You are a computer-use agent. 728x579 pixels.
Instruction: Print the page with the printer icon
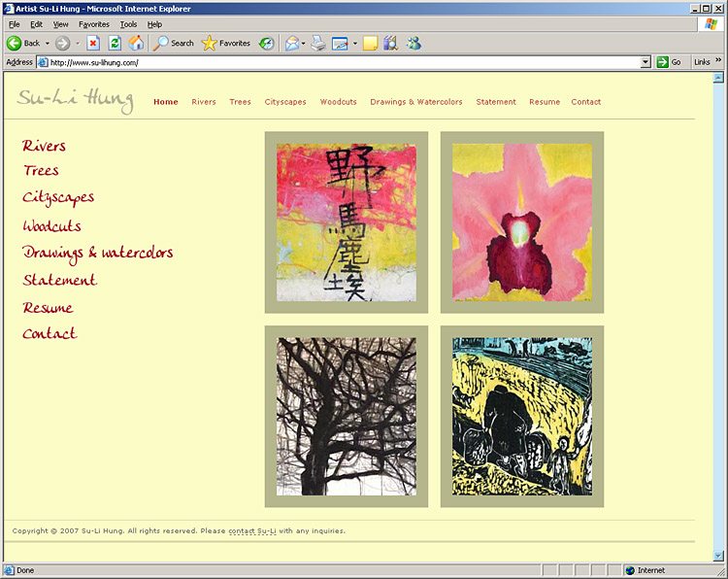click(318, 43)
